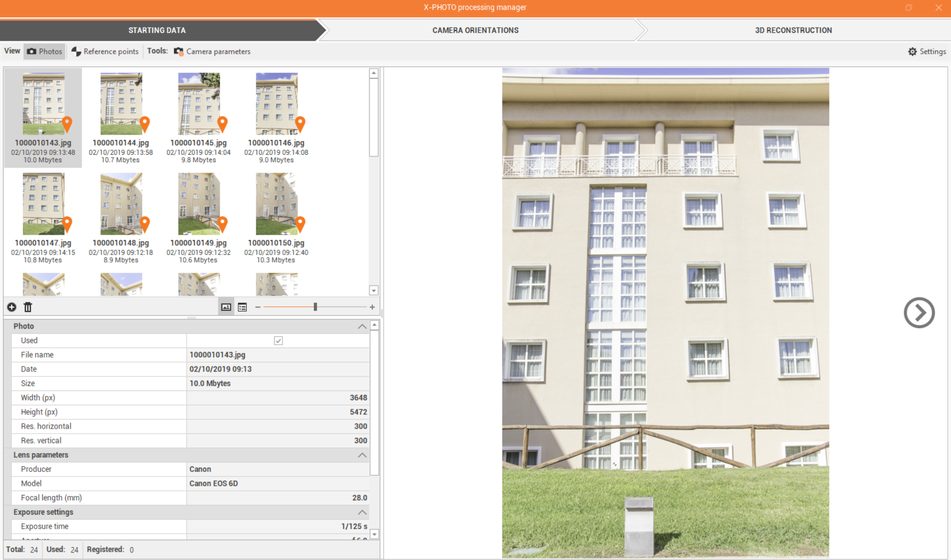Image resolution: width=951 pixels, height=560 pixels.
Task: Click the delete photo trash icon
Action: coord(28,307)
